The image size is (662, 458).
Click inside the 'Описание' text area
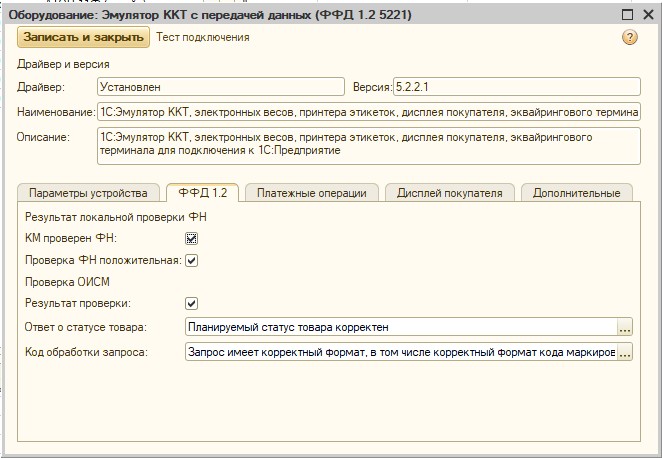point(368,144)
